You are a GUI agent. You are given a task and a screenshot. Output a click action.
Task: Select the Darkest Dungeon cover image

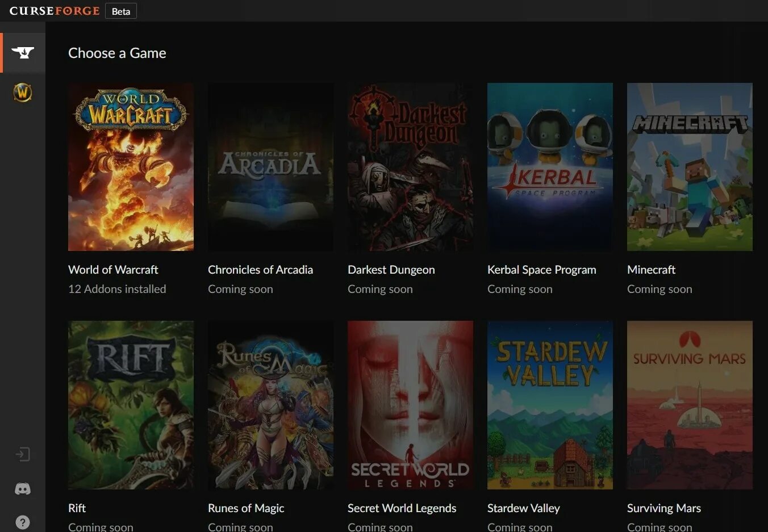pyautogui.click(x=410, y=167)
